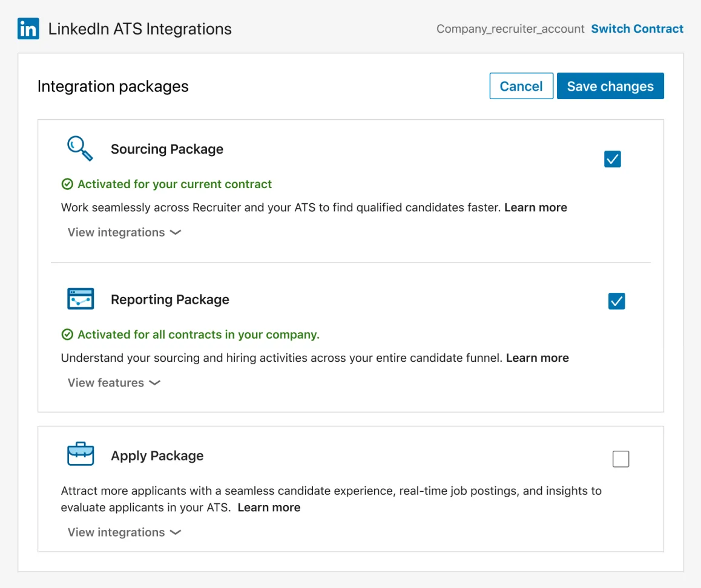Click the Sourcing Package magnifying glass icon
The image size is (701, 588).
(79, 149)
